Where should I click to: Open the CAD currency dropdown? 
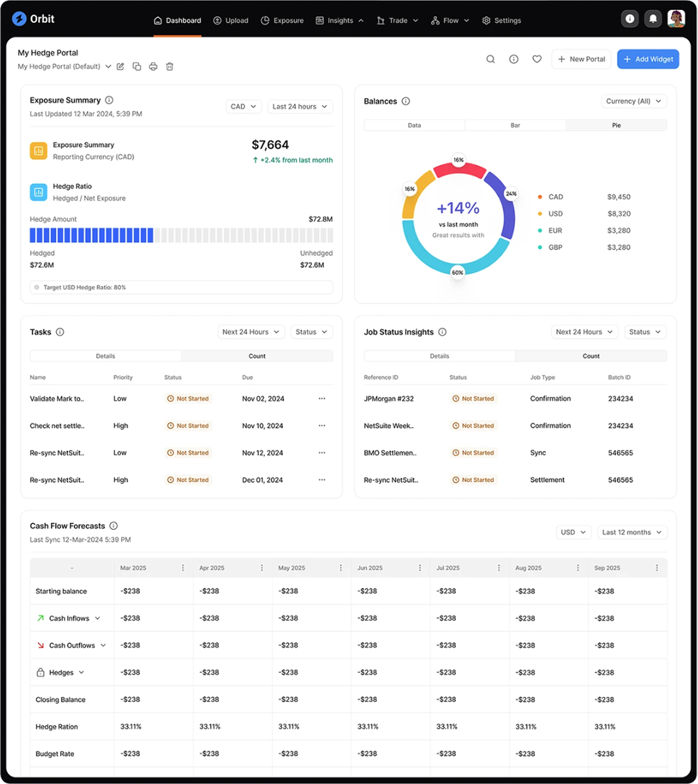coord(243,106)
